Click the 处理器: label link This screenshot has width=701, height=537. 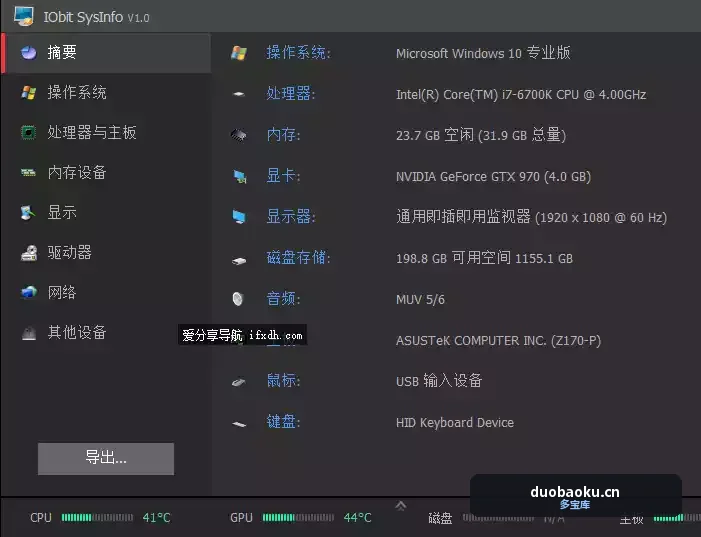point(291,93)
